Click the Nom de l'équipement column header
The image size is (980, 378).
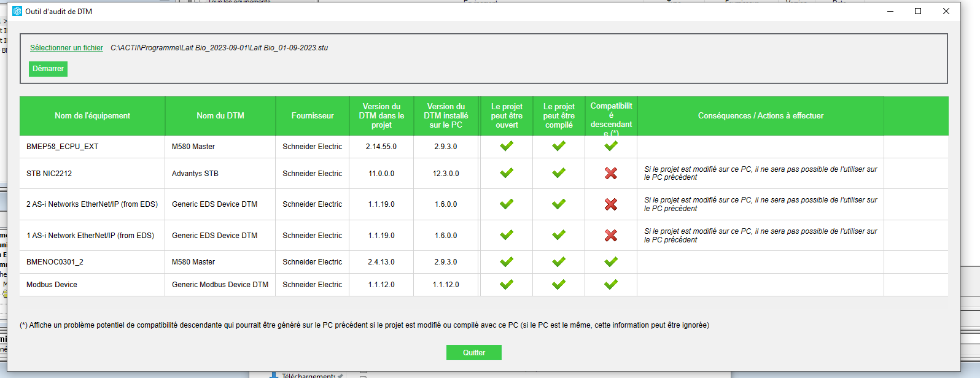tap(92, 116)
